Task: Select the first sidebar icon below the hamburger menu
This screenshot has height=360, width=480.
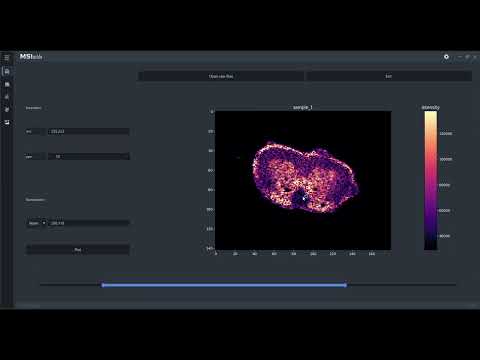Action: click(7, 71)
